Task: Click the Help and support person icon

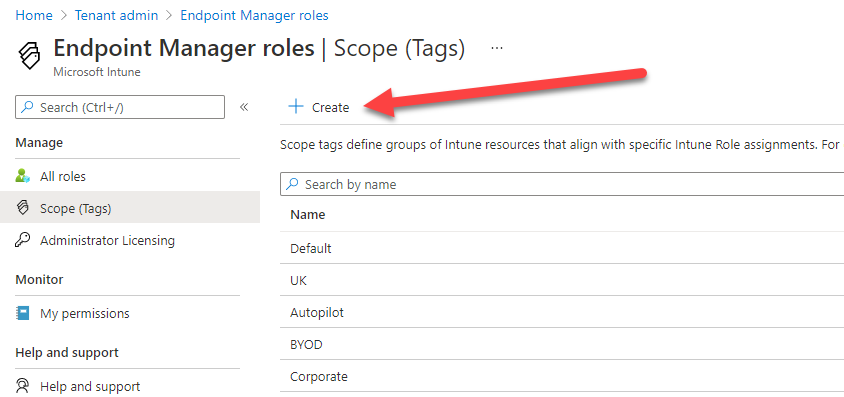Action: 23,386
